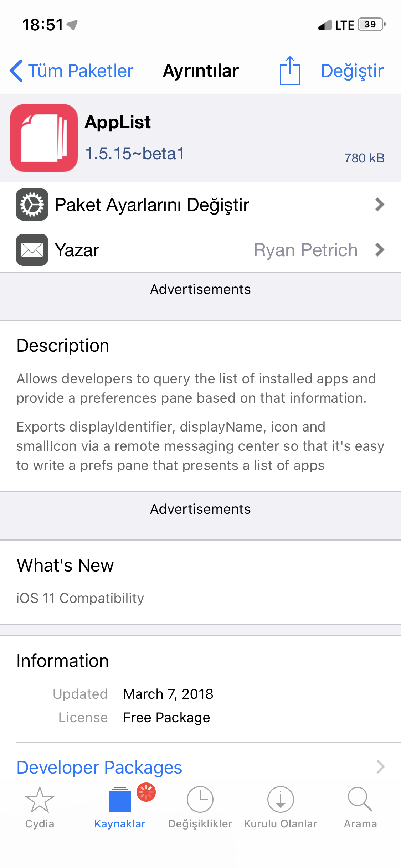
Task: Expand Paket Ayarlarını Değiştir chevron
Action: (380, 205)
